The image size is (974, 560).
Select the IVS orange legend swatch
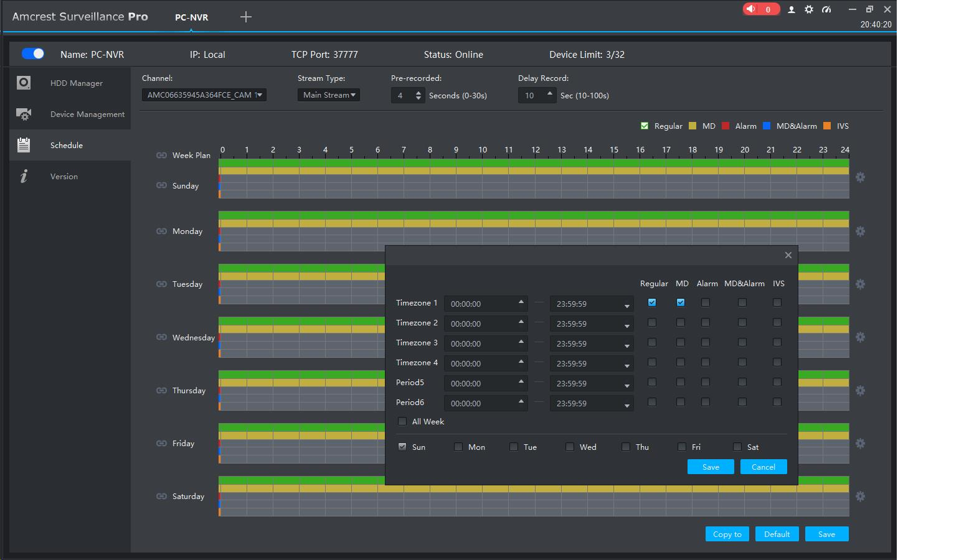tap(827, 126)
